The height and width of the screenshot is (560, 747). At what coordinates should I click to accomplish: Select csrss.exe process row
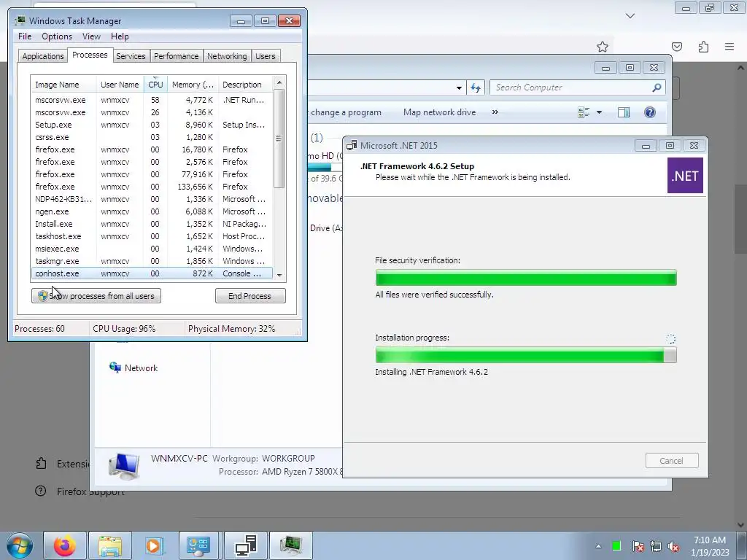[x=152, y=137]
